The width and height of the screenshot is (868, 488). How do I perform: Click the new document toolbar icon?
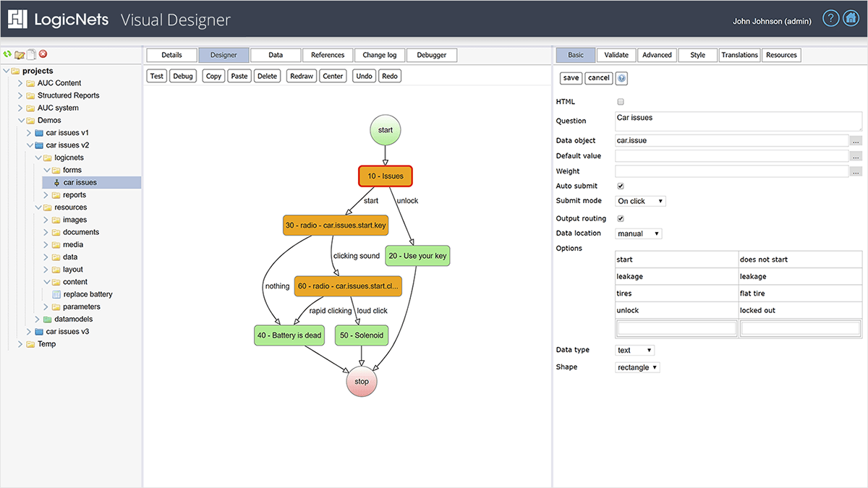coord(31,54)
